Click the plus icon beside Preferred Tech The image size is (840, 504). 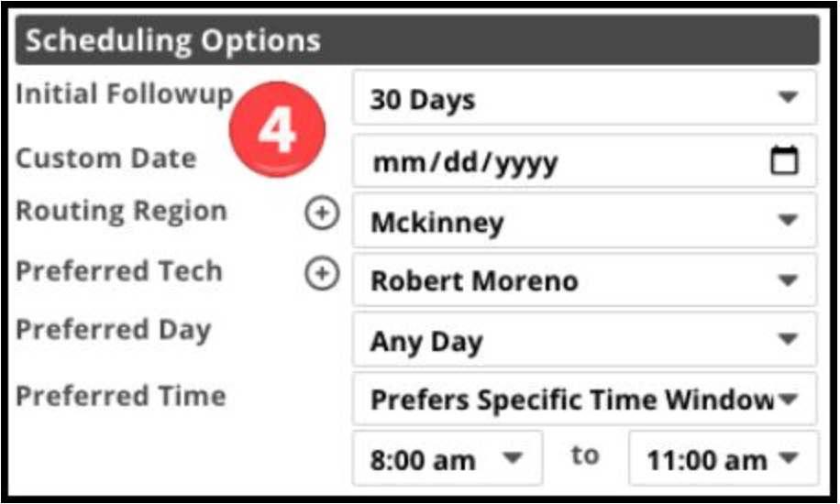321,274
